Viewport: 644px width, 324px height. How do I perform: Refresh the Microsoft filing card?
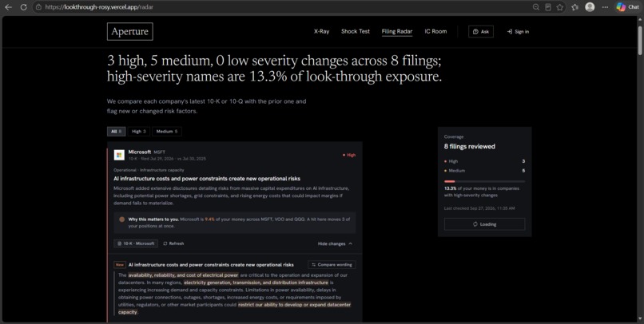pyautogui.click(x=173, y=243)
